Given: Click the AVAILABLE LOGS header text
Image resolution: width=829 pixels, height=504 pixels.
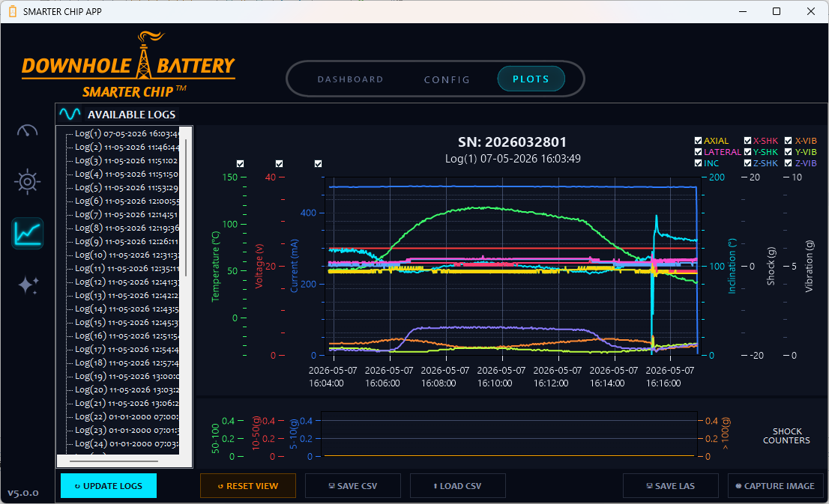Looking at the screenshot, I should 132,115.
